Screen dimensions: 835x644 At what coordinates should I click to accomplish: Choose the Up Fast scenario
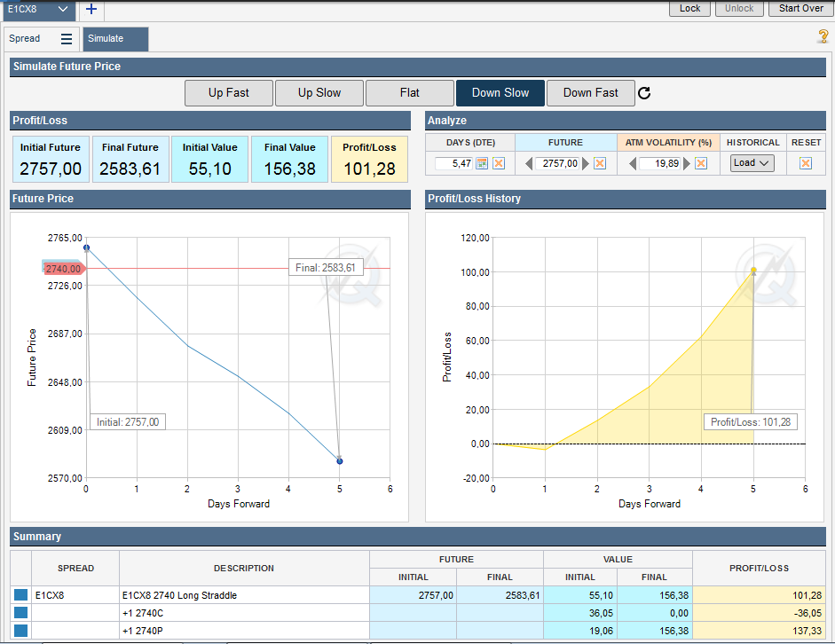(228, 93)
